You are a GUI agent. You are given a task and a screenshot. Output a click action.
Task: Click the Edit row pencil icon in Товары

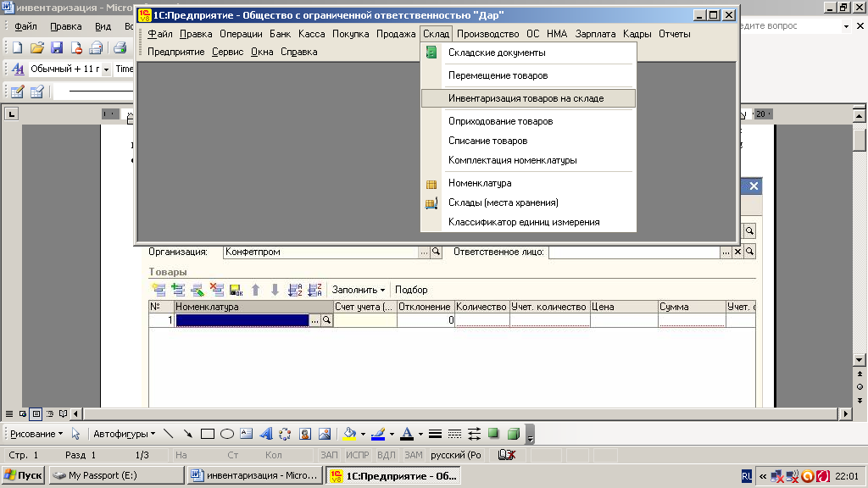(198, 290)
